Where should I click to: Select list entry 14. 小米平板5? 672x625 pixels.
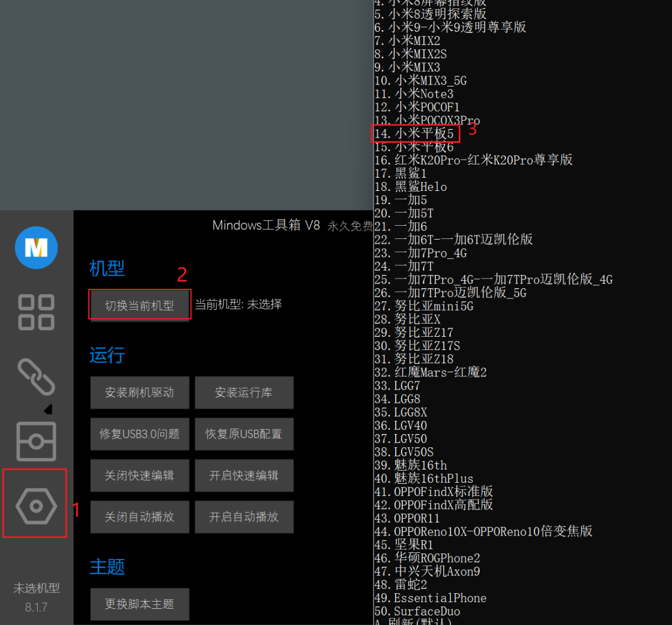414,134
